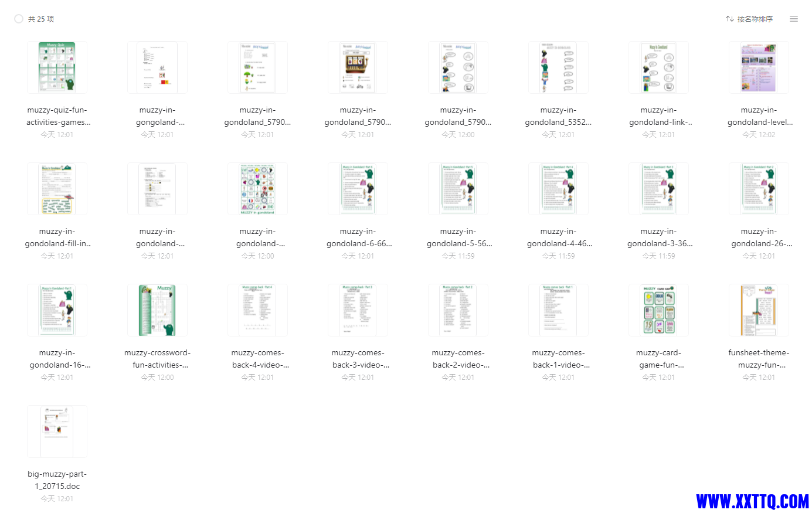The width and height of the screenshot is (812, 513).
Task: Select the muzzy-in-gondoland-4-46 file name
Action: click(558, 237)
